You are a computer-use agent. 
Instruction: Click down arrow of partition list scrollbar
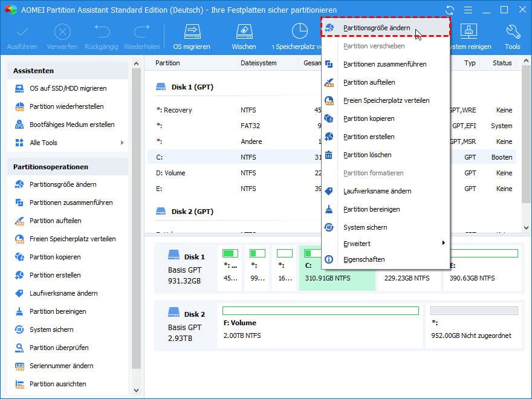click(x=526, y=228)
